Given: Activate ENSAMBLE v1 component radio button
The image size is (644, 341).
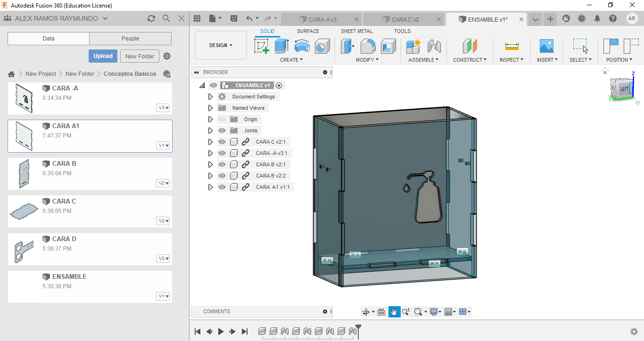Looking at the screenshot, I should pyautogui.click(x=279, y=85).
